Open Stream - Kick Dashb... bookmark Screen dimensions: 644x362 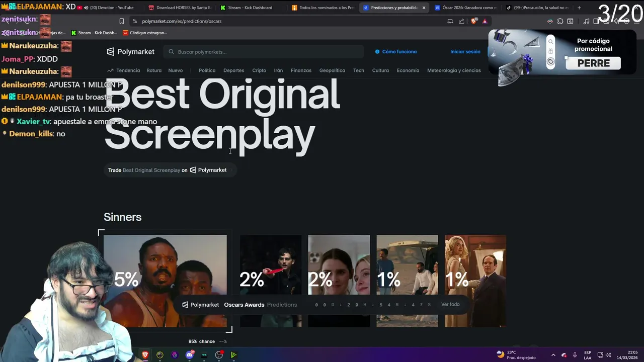pyautogui.click(x=94, y=33)
